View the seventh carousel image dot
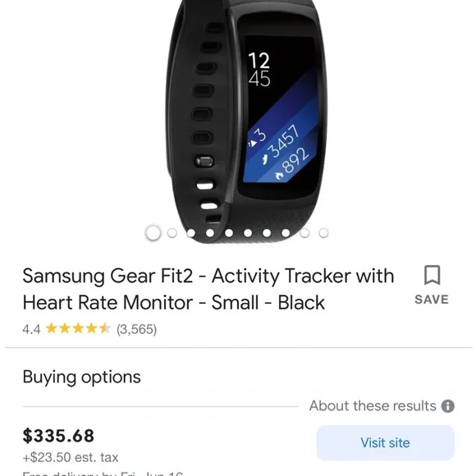The height and width of the screenshot is (476, 476). click(x=267, y=233)
